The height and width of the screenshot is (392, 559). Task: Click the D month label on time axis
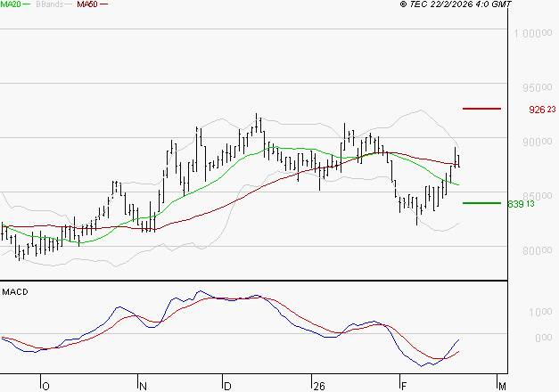pos(227,387)
